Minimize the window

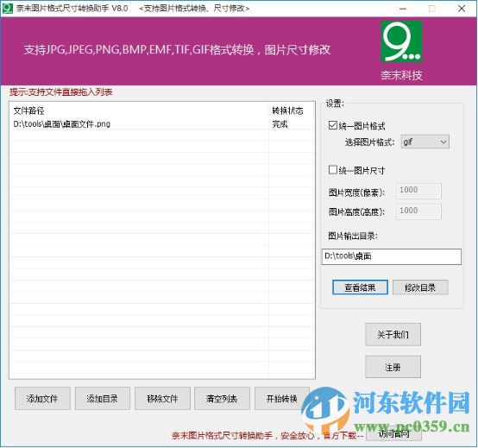tap(403, 9)
